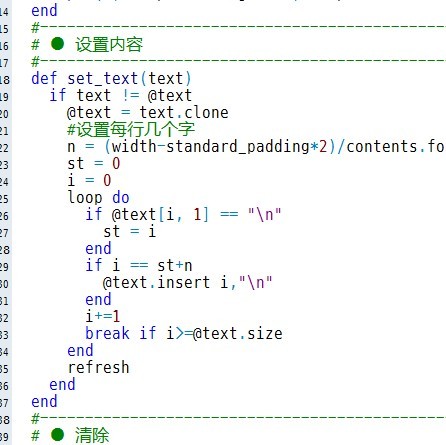
Task: Click the break if i>=@text.size line
Action: point(184,333)
